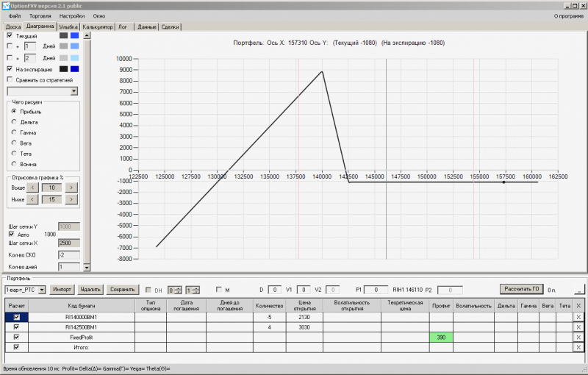
Task: Enable the Сравнить со стратегией checkbox
Action: 10,79
